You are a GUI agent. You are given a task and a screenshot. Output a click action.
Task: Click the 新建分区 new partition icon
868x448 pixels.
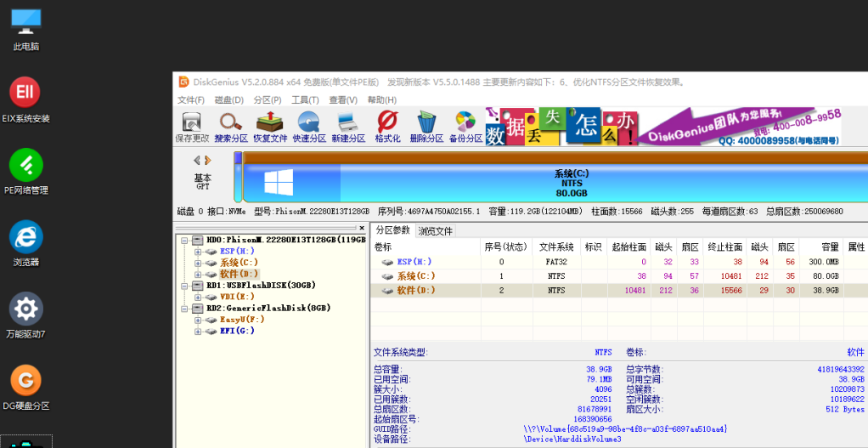coord(348,127)
